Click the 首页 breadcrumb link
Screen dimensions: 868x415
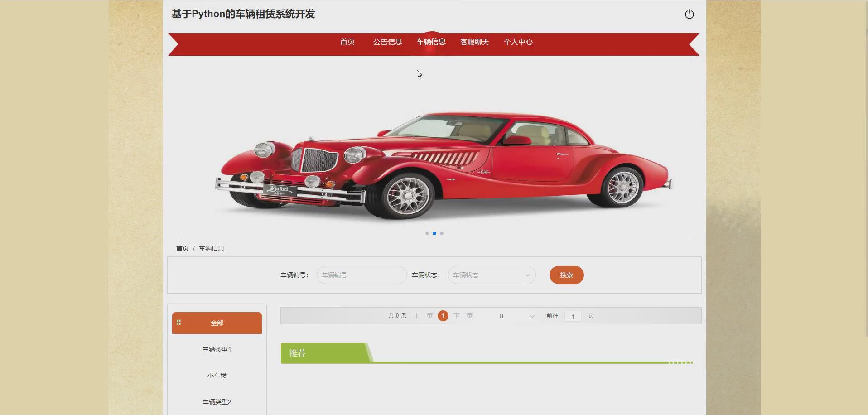183,248
